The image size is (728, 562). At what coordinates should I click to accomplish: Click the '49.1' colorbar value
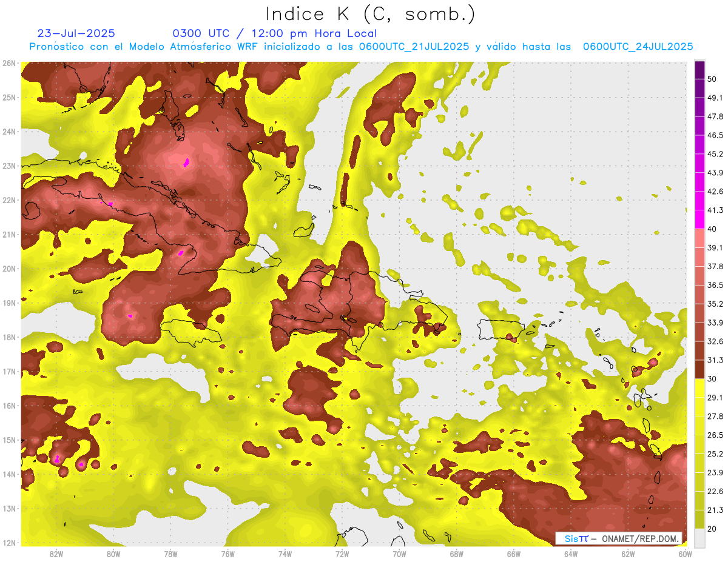715,98
